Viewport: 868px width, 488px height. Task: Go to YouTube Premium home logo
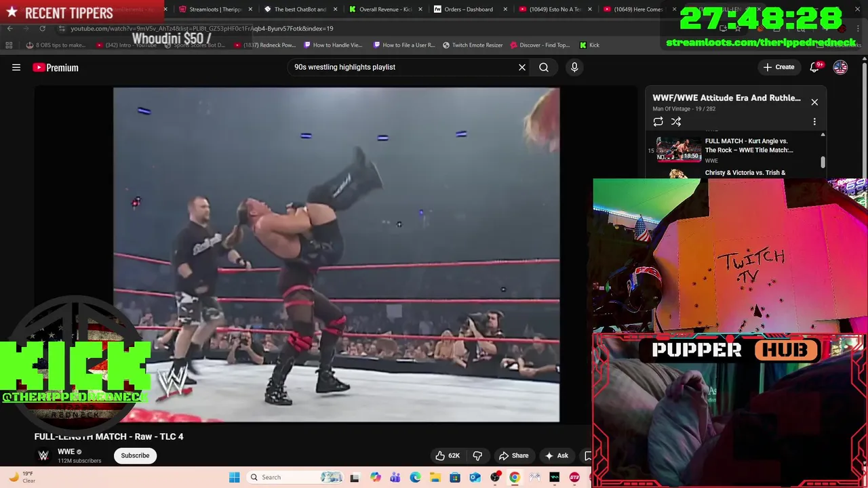tap(56, 67)
